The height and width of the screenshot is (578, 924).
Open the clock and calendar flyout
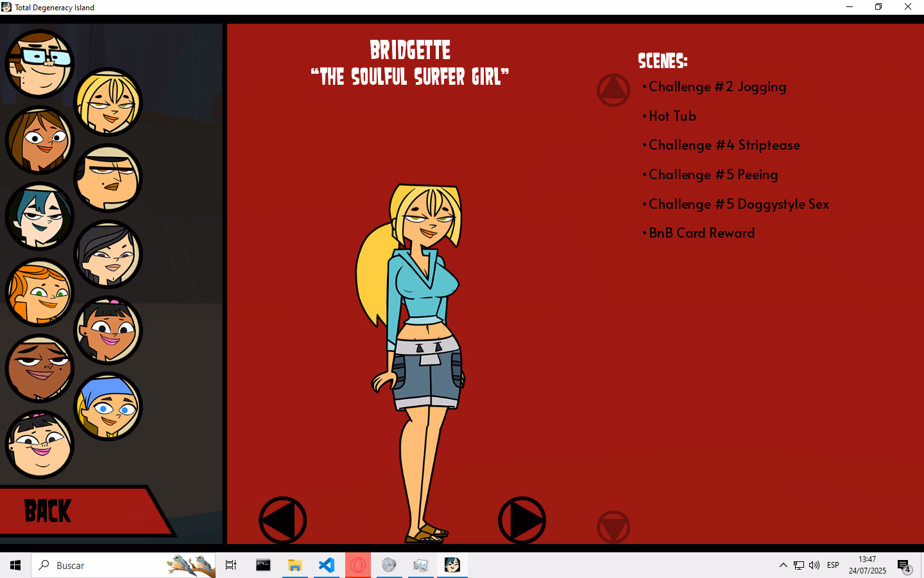coord(867,565)
